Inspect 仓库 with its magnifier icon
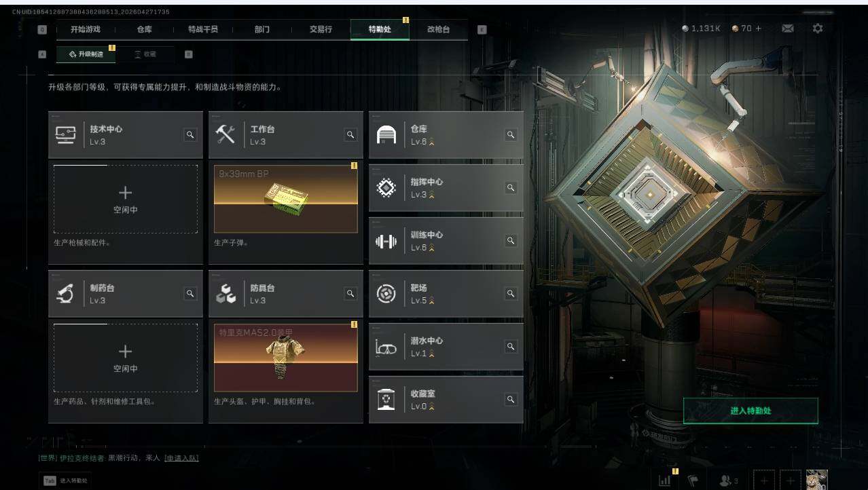The image size is (868, 490). click(511, 135)
